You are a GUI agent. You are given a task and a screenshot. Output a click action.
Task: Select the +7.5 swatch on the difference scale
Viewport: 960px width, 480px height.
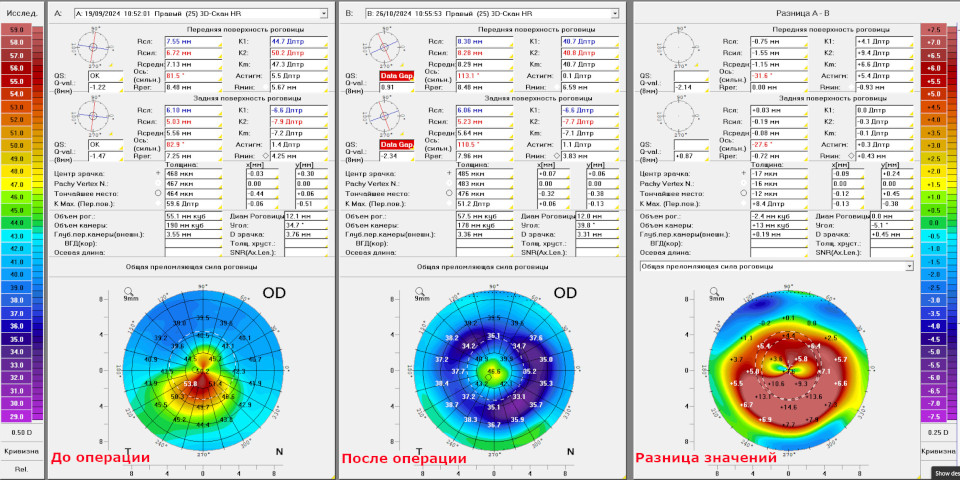pos(934,29)
